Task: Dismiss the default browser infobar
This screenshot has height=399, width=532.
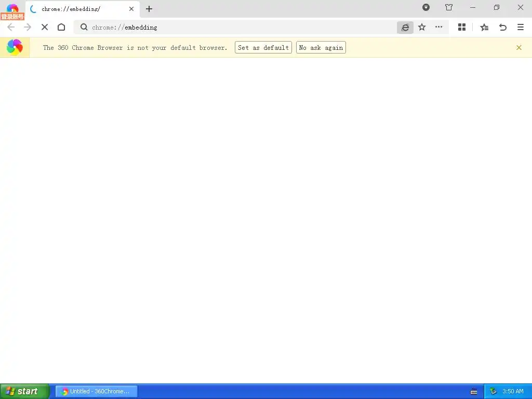Action: 519,47
